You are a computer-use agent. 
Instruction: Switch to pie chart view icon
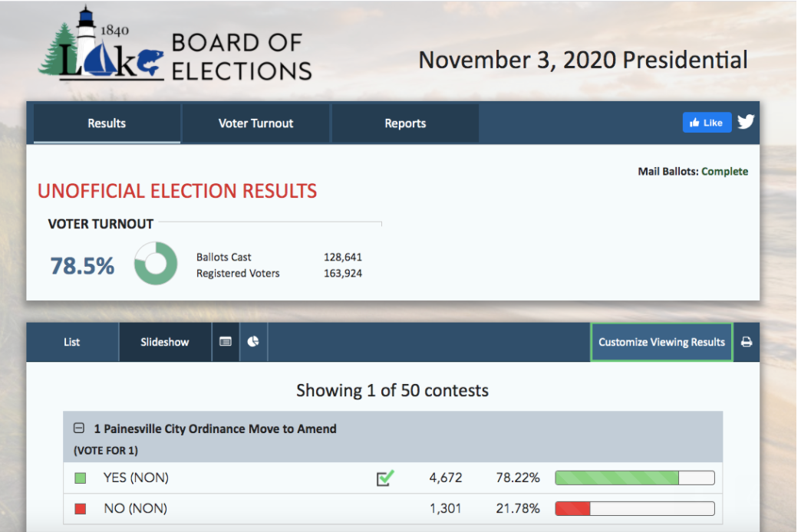point(253,342)
